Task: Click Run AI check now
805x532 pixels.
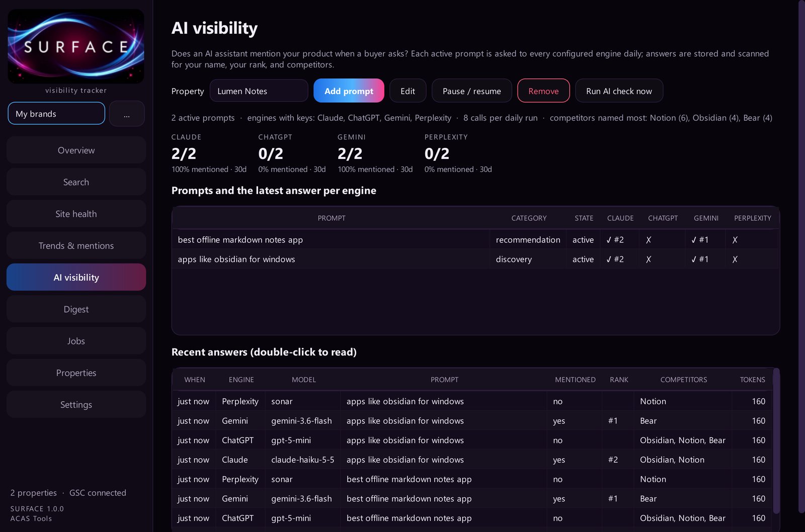Action: tap(619, 91)
